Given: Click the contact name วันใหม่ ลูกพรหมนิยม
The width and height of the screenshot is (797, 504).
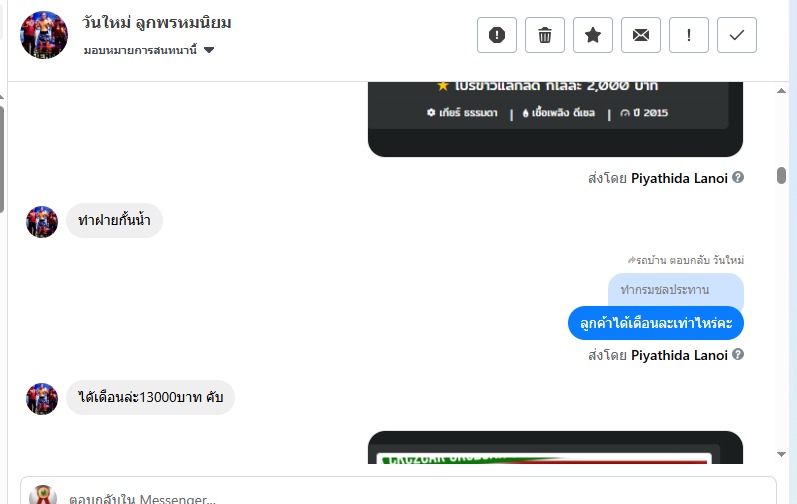Looking at the screenshot, I should 157,22.
